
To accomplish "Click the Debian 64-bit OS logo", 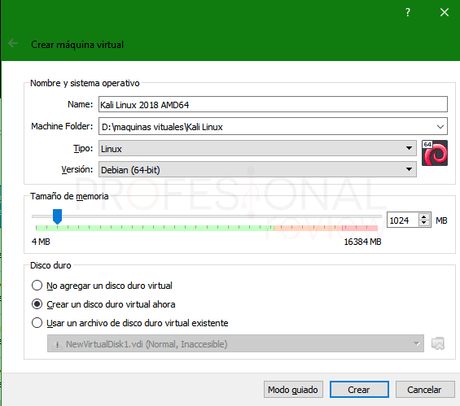I will click(435, 153).
